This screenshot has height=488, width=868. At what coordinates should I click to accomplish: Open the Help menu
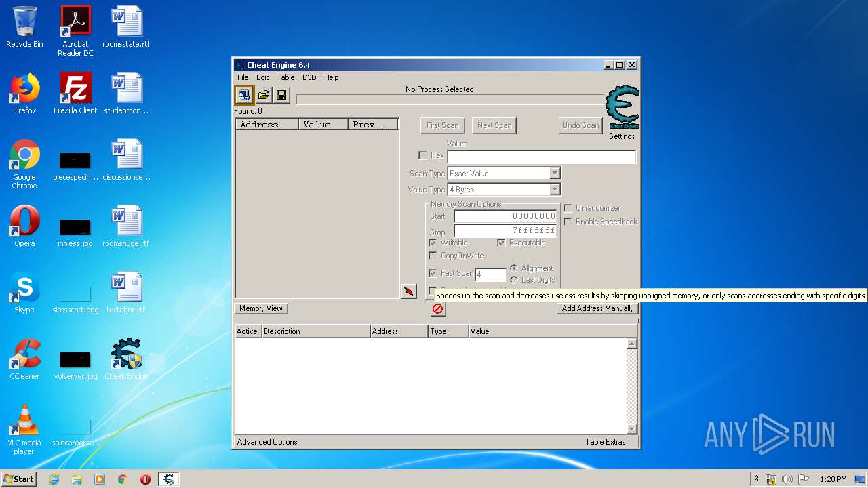pos(331,77)
